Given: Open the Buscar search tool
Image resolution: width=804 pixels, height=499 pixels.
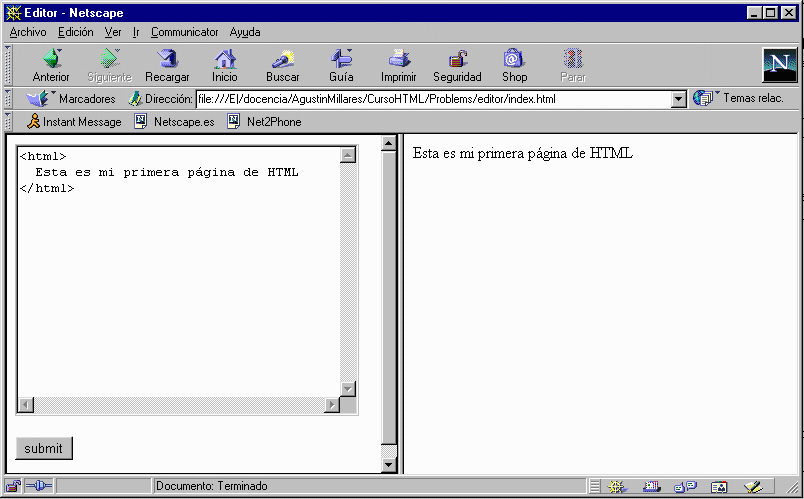Looking at the screenshot, I should (x=283, y=65).
